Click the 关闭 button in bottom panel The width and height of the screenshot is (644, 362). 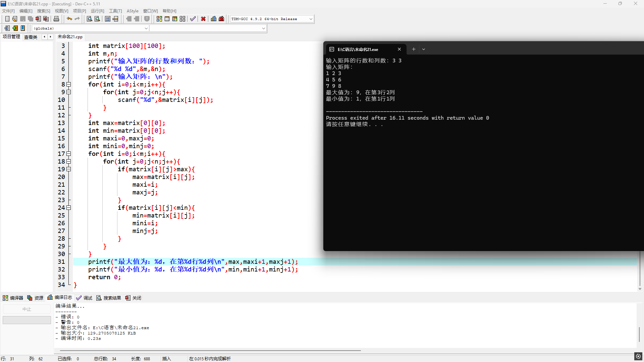[x=133, y=298]
